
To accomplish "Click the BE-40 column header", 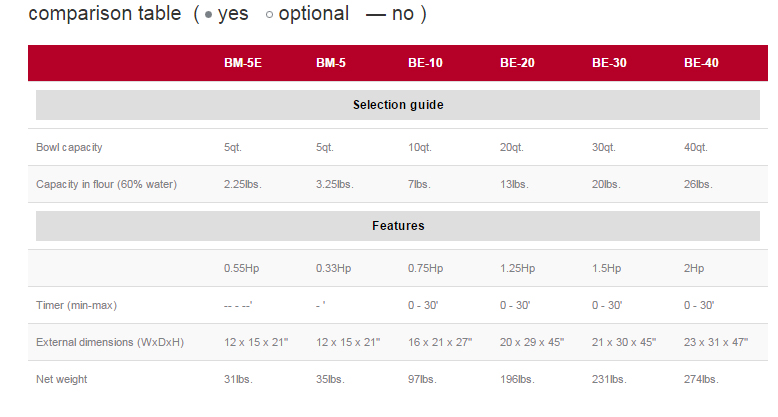I will click(x=701, y=62).
